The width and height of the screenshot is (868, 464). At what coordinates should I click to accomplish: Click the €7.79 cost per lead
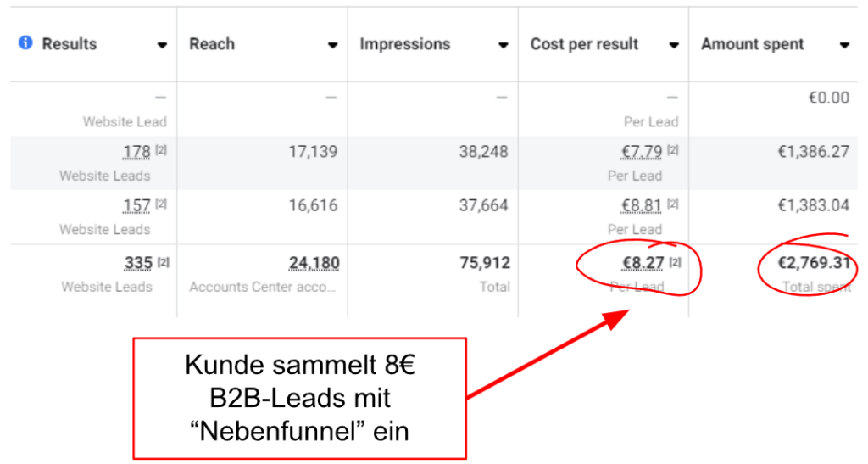(x=642, y=152)
